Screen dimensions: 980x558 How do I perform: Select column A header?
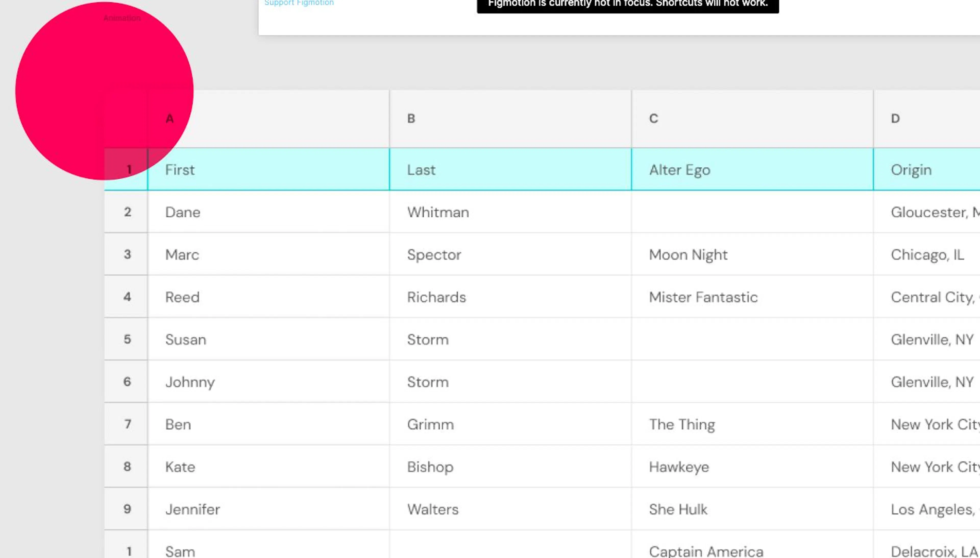coord(268,119)
